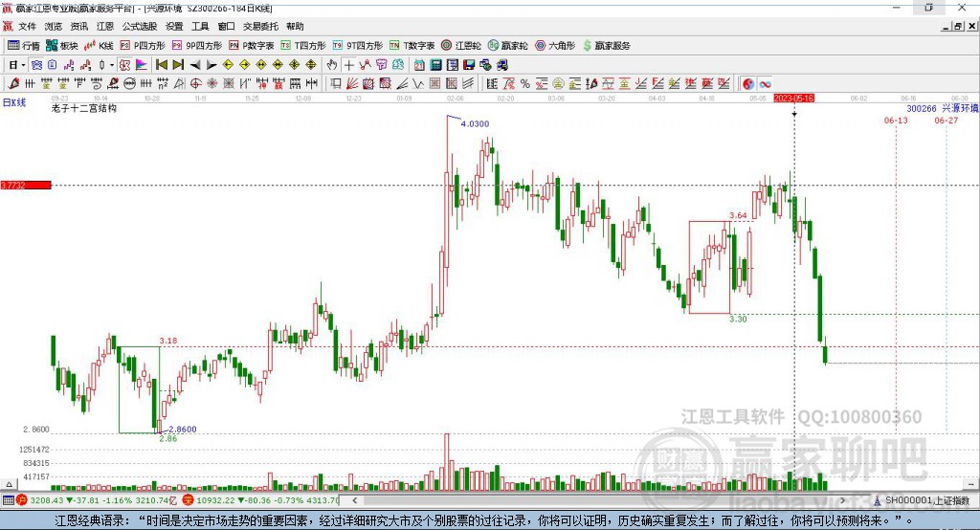Click the up arrow at volume panel corner
The image size is (980, 530).
pyautogui.click(x=9, y=484)
